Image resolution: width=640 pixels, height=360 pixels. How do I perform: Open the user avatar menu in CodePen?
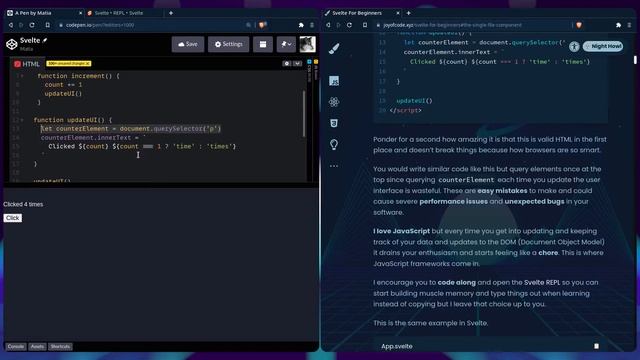[307, 44]
